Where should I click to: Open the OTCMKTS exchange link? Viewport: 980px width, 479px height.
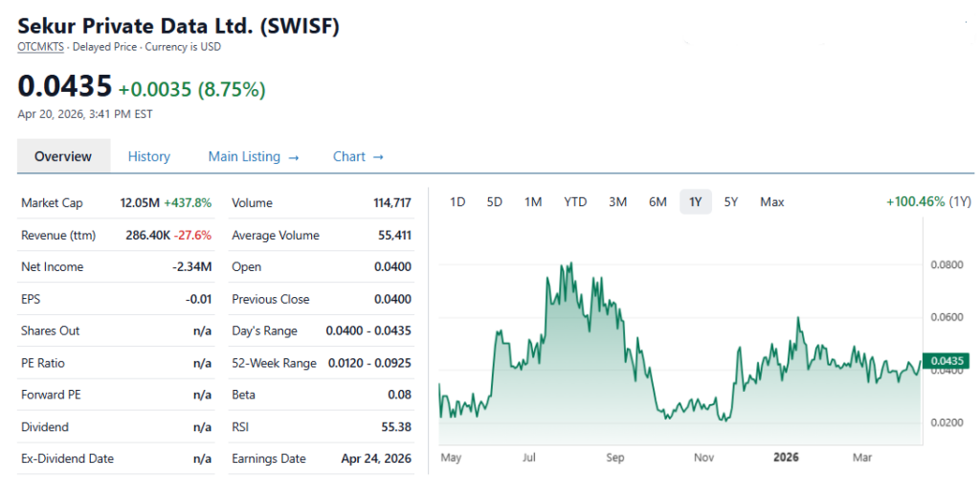pos(40,46)
